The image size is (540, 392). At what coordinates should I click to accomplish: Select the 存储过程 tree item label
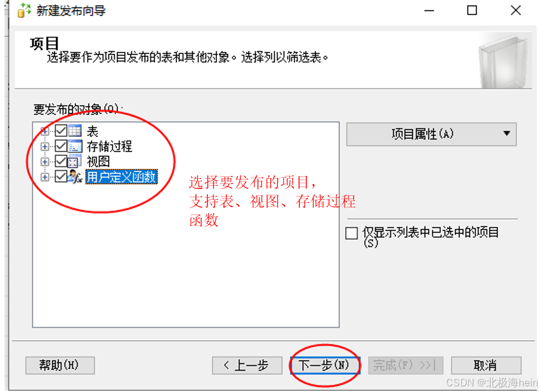109,147
